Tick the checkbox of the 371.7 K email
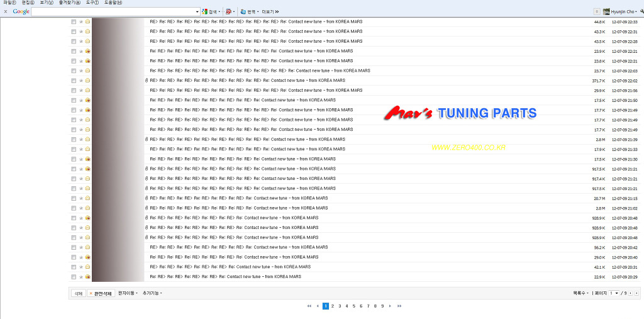This screenshot has height=319, width=644. click(x=74, y=81)
